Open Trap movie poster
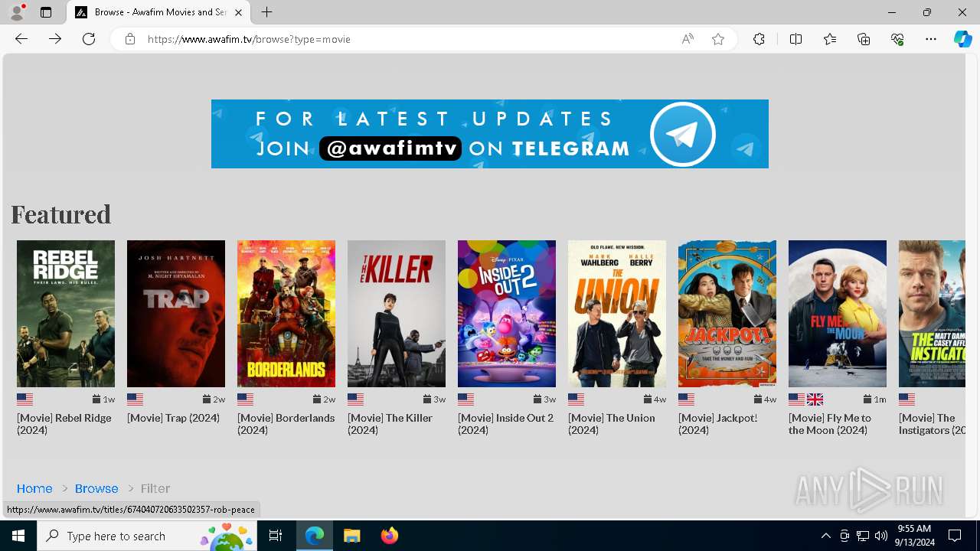The image size is (980, 551). 176,314
